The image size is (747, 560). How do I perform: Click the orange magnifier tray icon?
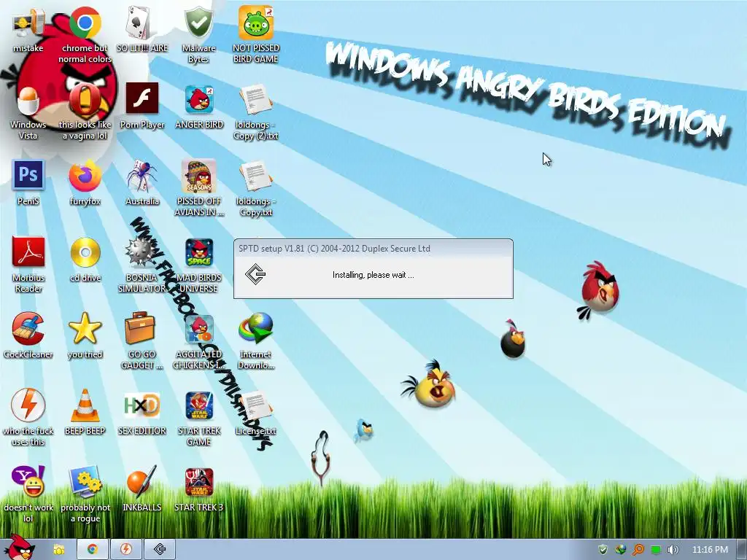coord(638,550)
